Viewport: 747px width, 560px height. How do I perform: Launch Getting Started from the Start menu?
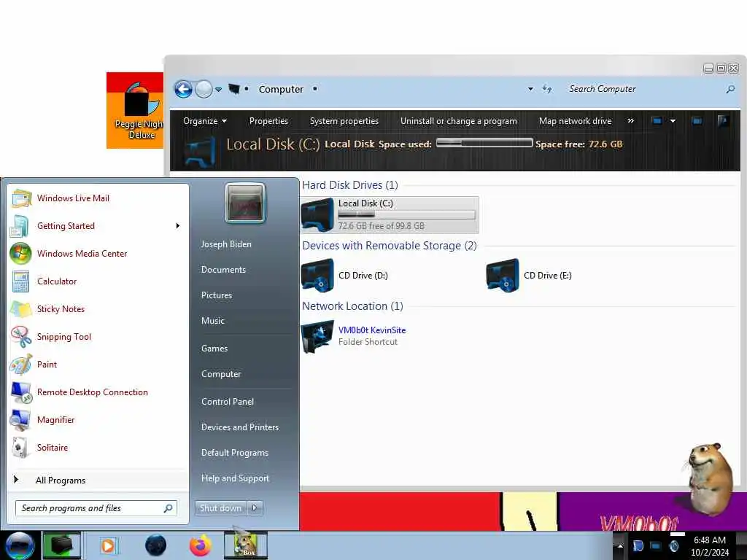[x=98, y=226]
